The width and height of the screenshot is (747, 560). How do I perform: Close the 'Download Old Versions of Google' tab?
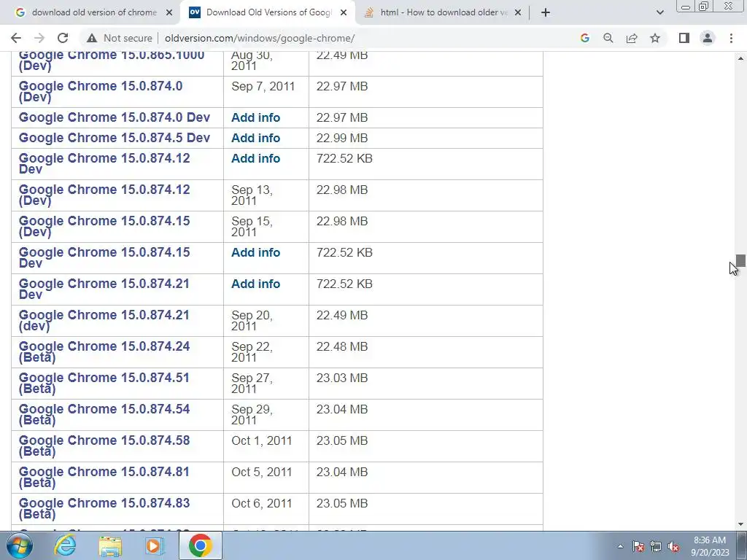point(344,12)
